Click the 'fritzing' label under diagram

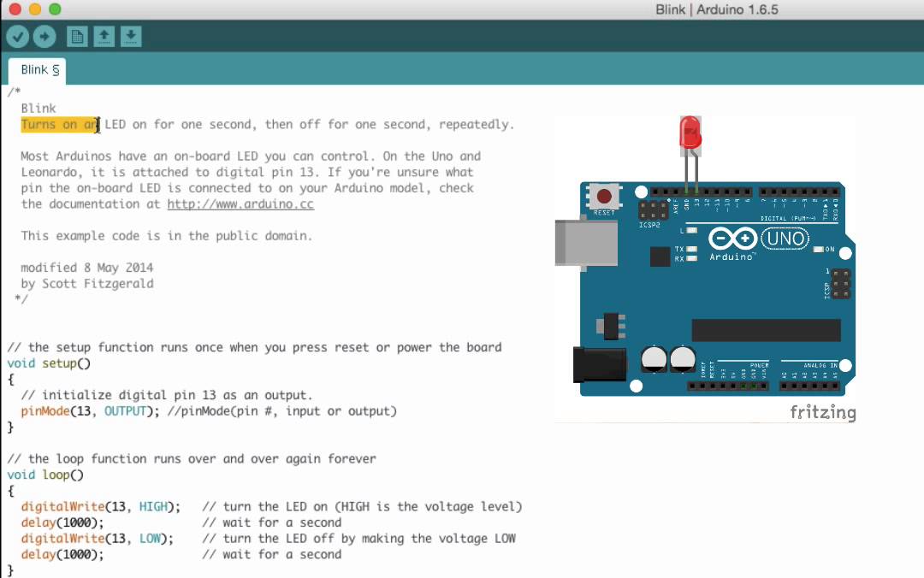pos(823,412)
